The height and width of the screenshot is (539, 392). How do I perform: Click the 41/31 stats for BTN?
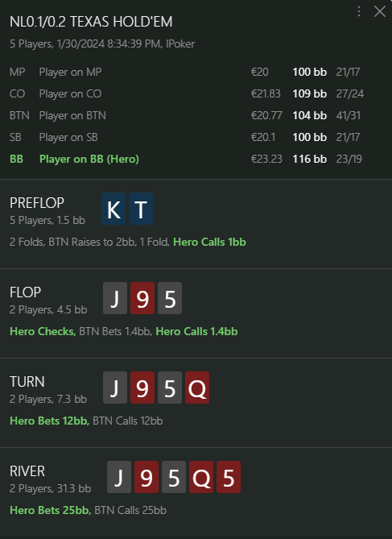349,115
